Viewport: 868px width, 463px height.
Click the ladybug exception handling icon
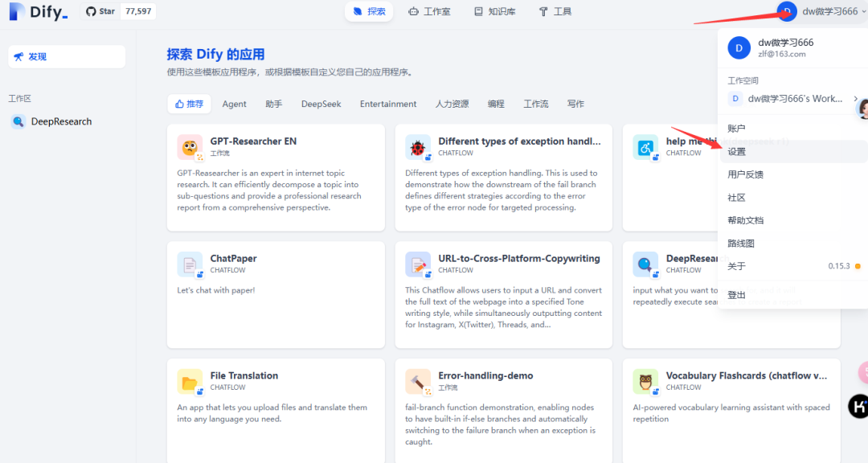pyautogui.click(x=418, y=147)
